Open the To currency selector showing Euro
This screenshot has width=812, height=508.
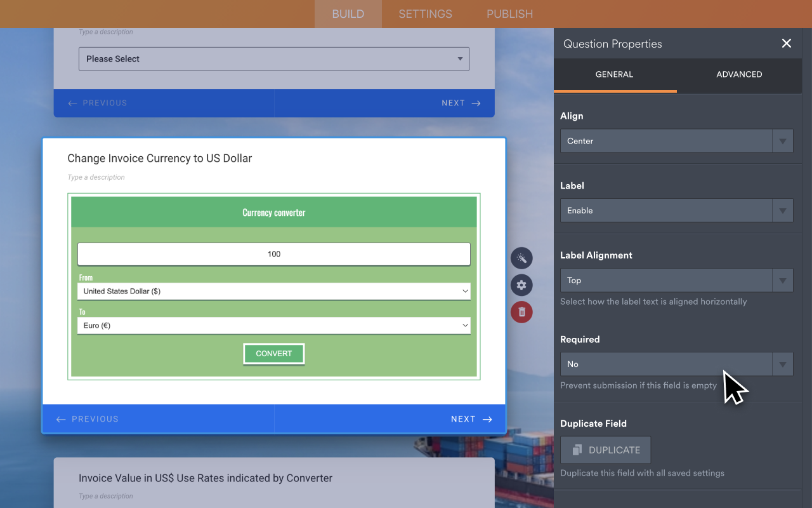click(273, 325)
